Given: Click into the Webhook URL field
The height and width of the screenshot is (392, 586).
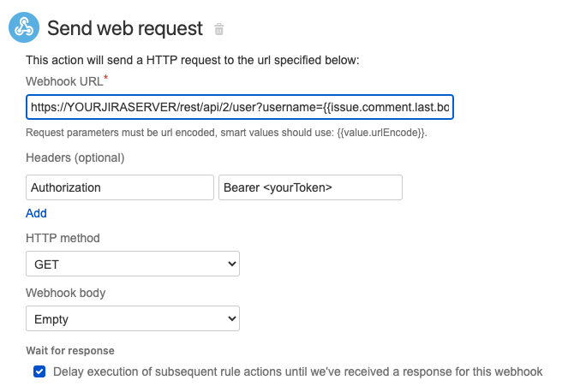Looking at the screenshot, I should point(240,107).
